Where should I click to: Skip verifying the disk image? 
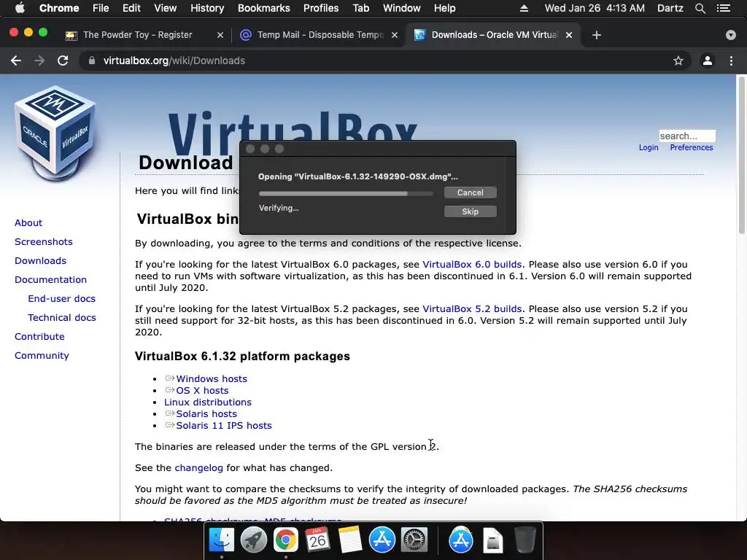(x=471, y=211)
